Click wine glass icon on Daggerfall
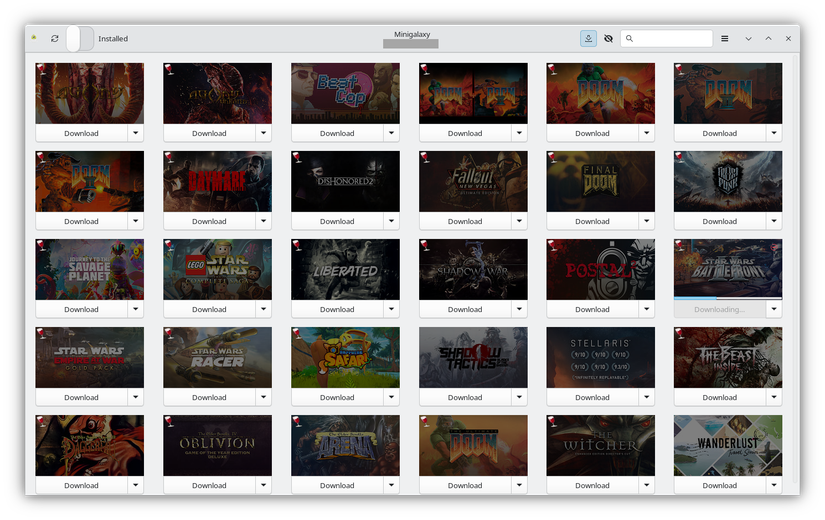Image resolution: width=825 pixels, height=520 pixels. point(41,421)
